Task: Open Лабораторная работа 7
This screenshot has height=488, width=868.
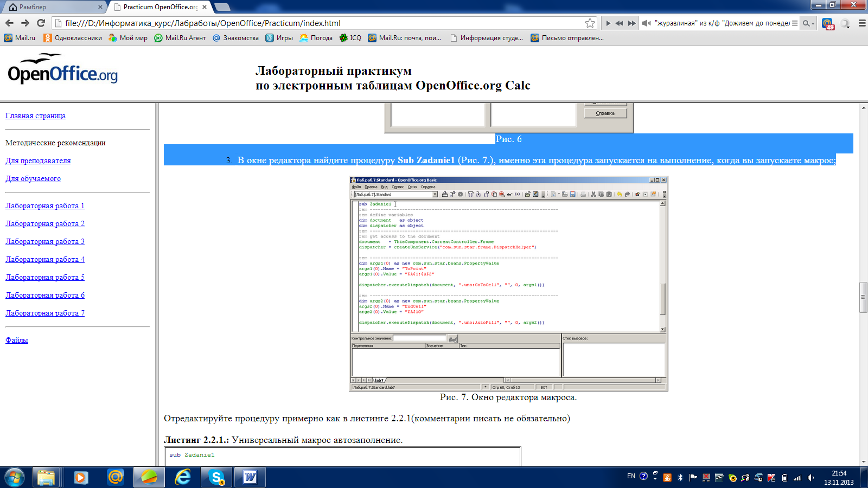Action: [45, 313]
